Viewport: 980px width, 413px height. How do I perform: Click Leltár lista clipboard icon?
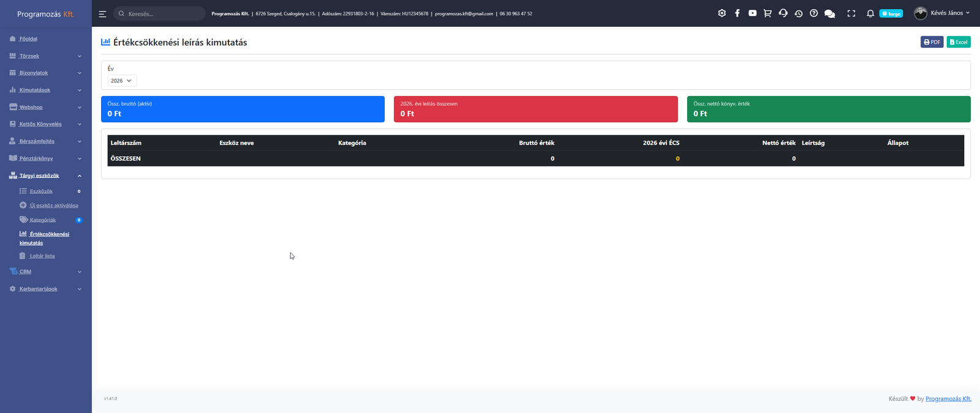pyautogui.click(x=23, y=256)
